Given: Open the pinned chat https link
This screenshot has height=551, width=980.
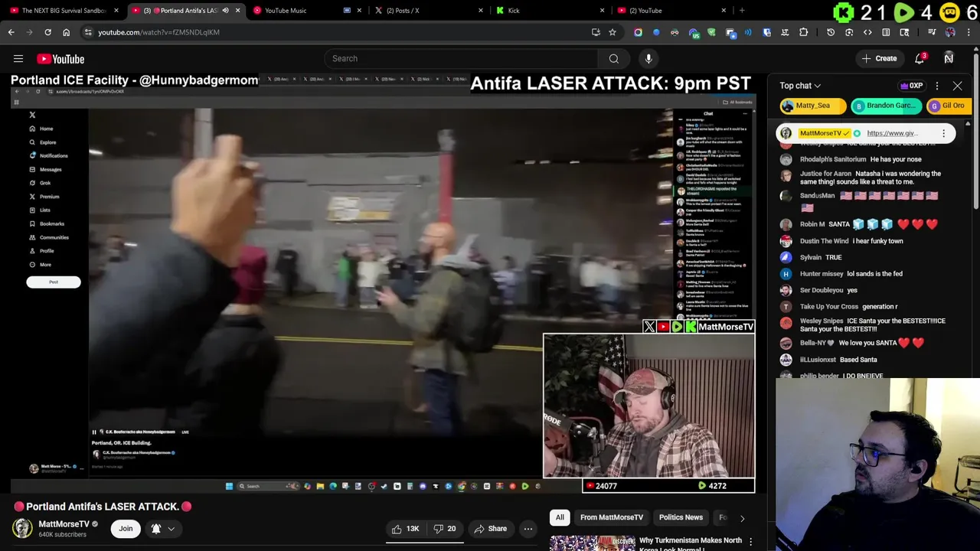Looking at the screenshot, I should (892, 133).
